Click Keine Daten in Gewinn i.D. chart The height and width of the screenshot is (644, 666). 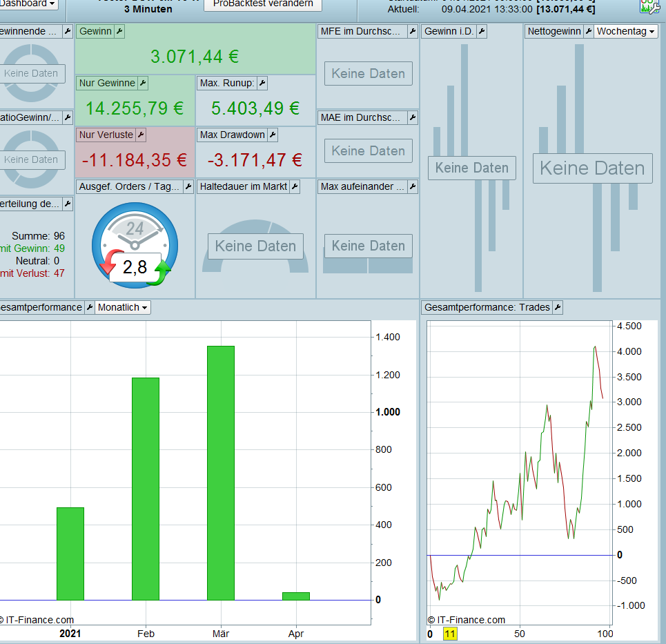[x=472, y=168]
